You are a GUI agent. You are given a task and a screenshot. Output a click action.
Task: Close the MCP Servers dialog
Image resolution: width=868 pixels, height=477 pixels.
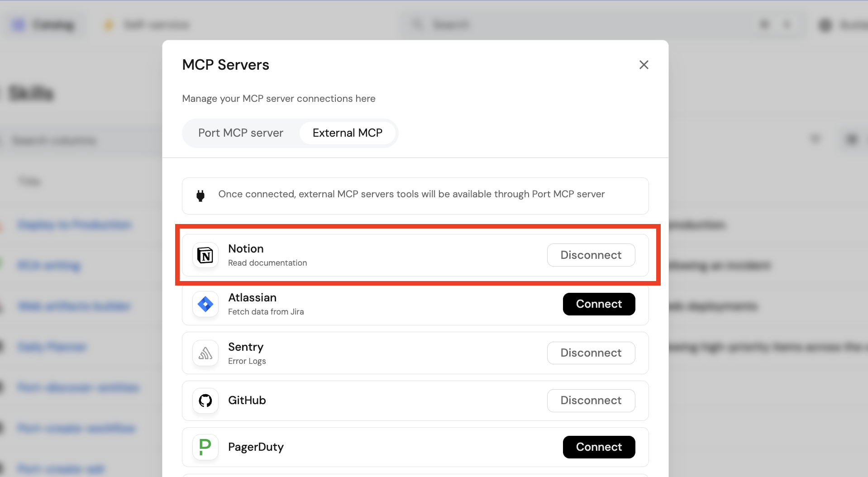(x=644, y=65)
